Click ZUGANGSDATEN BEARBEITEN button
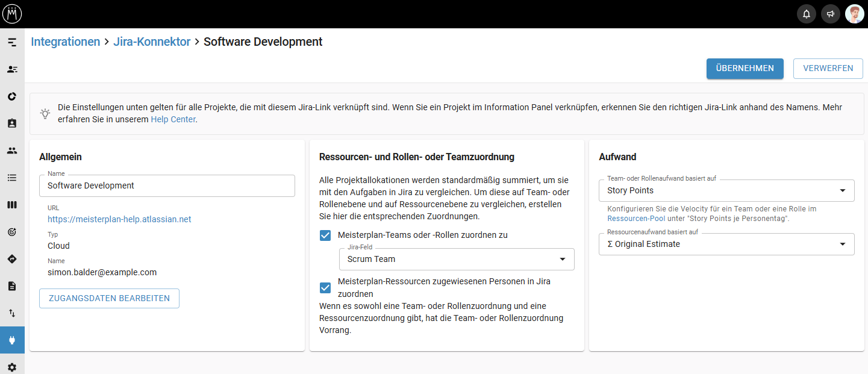Screen dimensions: 868x374 109,298
